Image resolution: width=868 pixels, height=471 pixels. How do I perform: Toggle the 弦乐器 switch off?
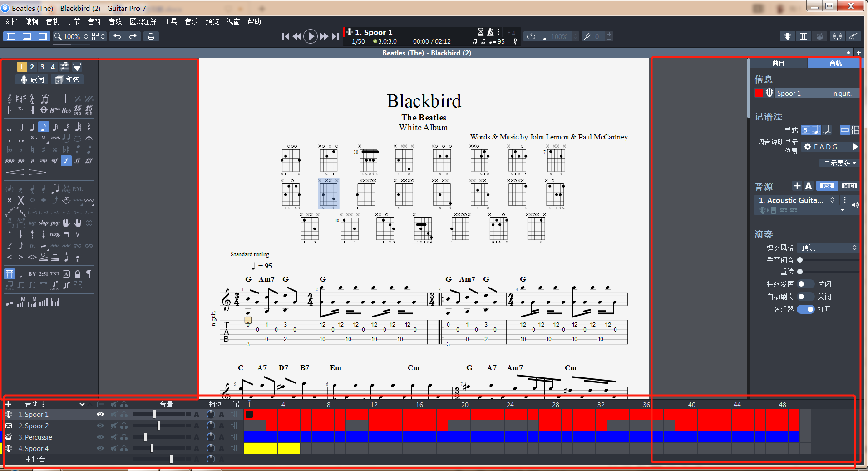[807, 309]
